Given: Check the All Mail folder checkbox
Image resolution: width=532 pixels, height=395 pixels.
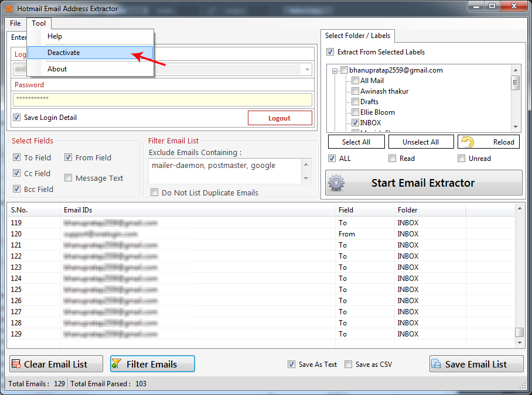Looking at the screenshot, I should click(355, 81).
